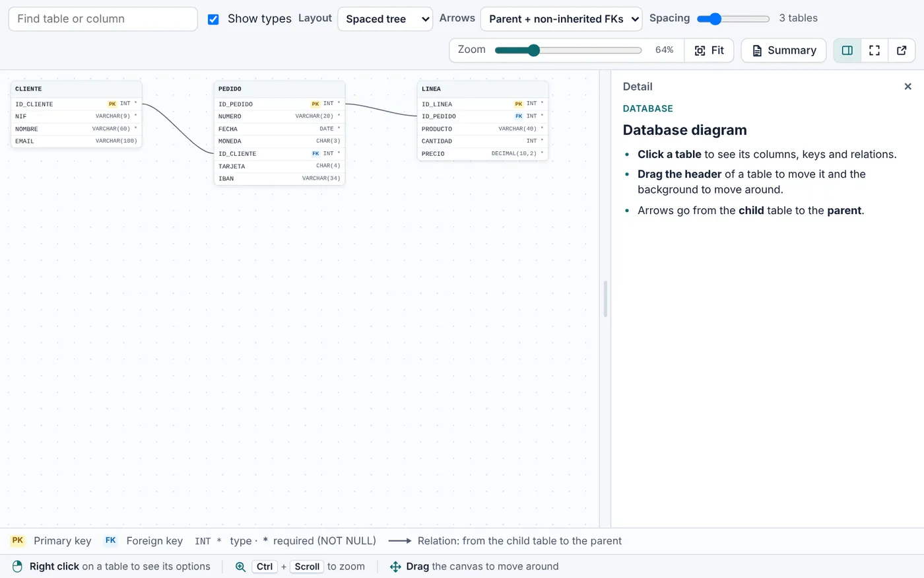Click the 64% zoom value
924x578 pixels.
click(664, 50)
